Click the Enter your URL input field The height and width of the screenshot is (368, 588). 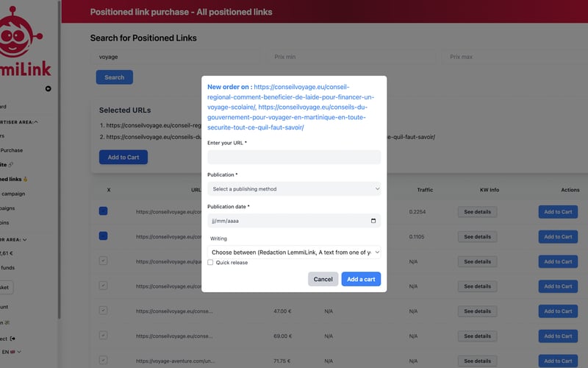coord(294,158)
